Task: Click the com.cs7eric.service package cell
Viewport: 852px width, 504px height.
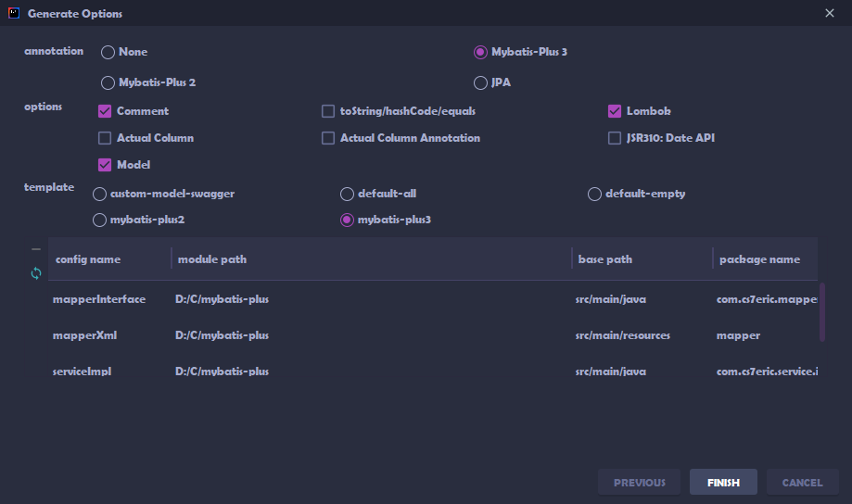Action: tap(767, 372)
